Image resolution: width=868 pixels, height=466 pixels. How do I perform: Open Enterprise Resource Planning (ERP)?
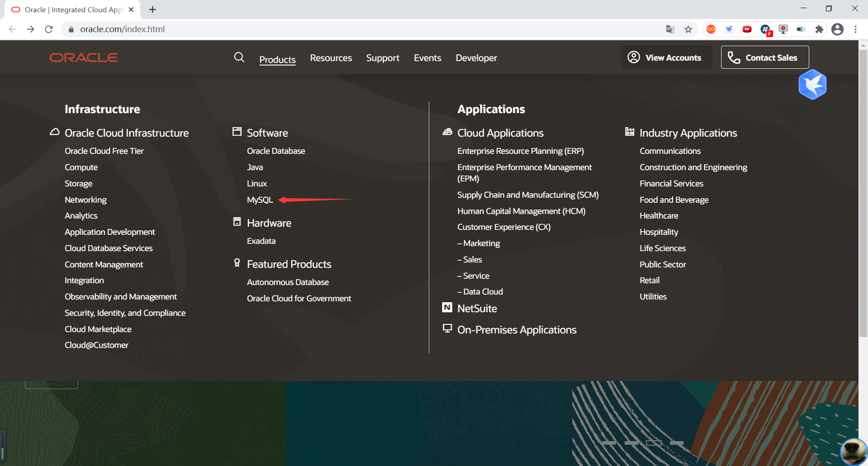point(521,151)
